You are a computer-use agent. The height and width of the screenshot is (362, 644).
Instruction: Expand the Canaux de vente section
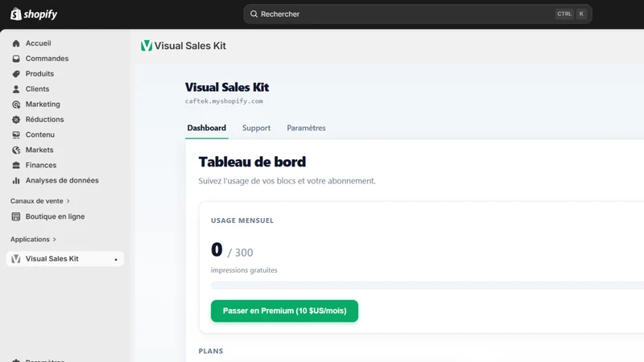39,200
